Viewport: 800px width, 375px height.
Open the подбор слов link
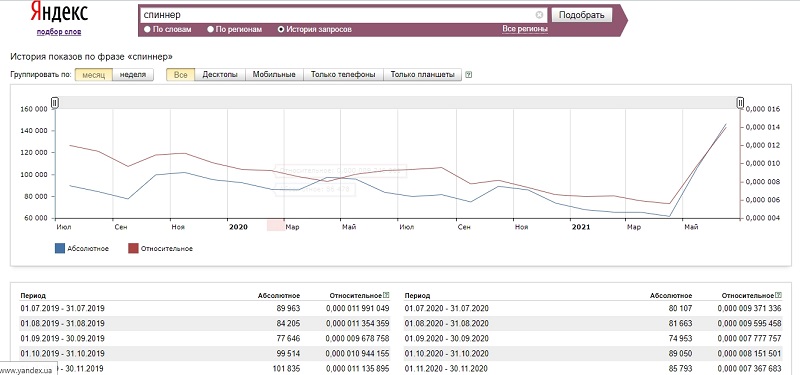pos(59,32)
